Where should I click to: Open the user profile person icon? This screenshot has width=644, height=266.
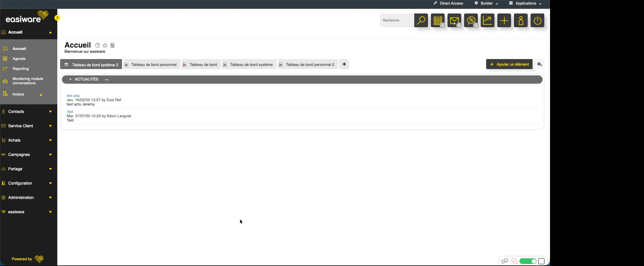pos(521,20)
